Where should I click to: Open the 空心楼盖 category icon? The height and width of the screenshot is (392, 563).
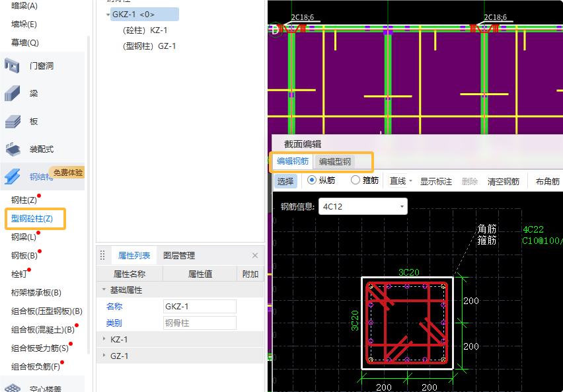click(12, 388)
